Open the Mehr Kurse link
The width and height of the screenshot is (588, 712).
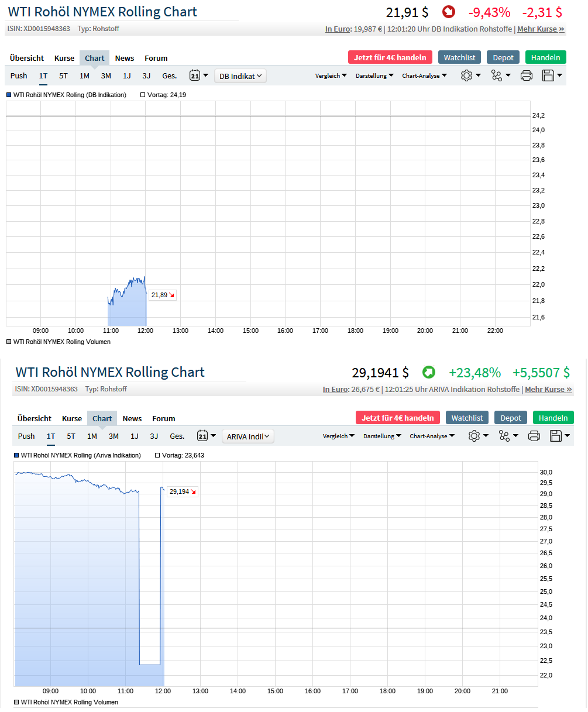click(x=537, y=28)
